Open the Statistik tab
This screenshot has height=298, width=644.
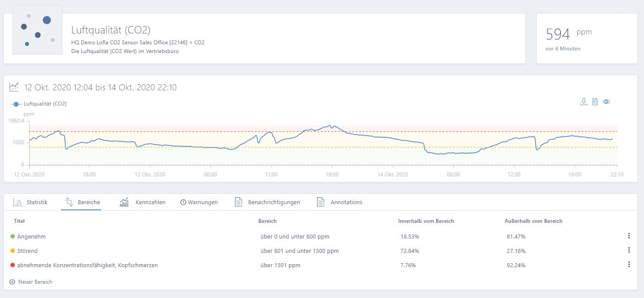[x=30, y=202]
